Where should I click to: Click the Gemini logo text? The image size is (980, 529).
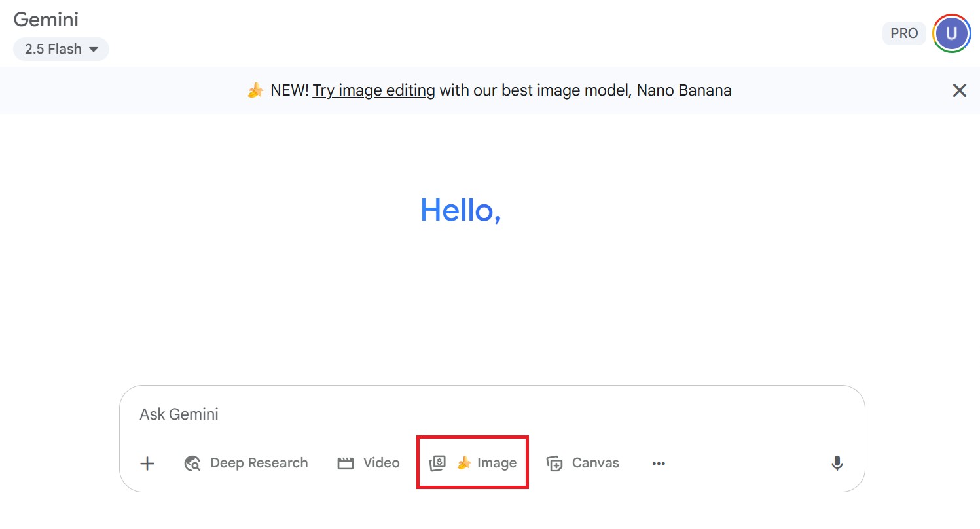[45, 20]
